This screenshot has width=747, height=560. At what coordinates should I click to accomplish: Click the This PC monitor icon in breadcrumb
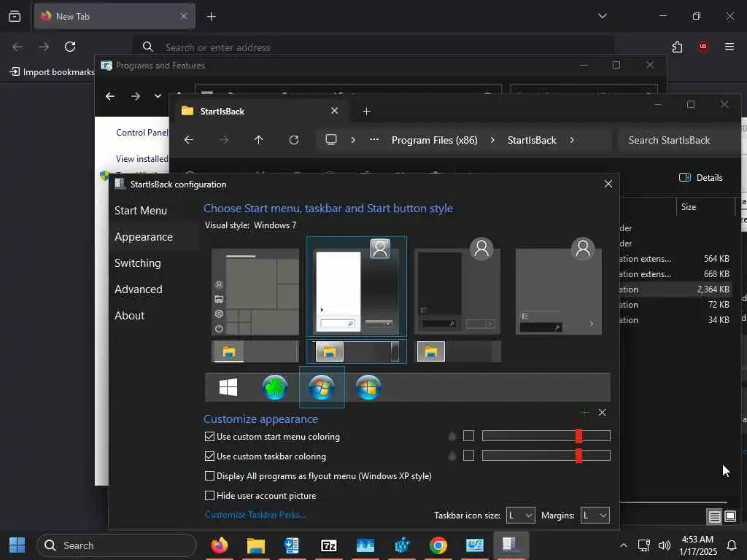(330, 139)
